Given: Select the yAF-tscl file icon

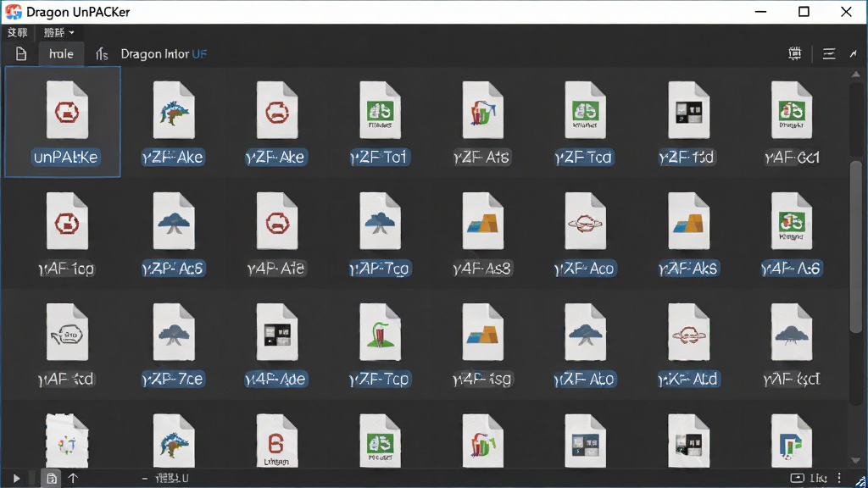Looking at the screenshot, I should click(x=792, y=332).
